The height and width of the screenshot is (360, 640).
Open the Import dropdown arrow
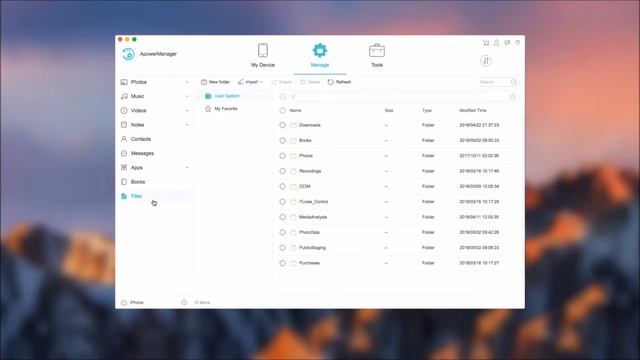[262, 82]
